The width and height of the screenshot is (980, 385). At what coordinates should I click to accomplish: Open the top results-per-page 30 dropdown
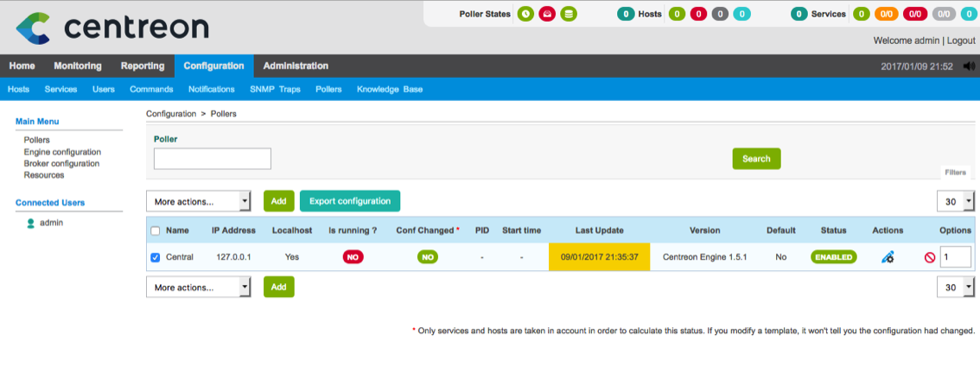[x=956, y=201]
